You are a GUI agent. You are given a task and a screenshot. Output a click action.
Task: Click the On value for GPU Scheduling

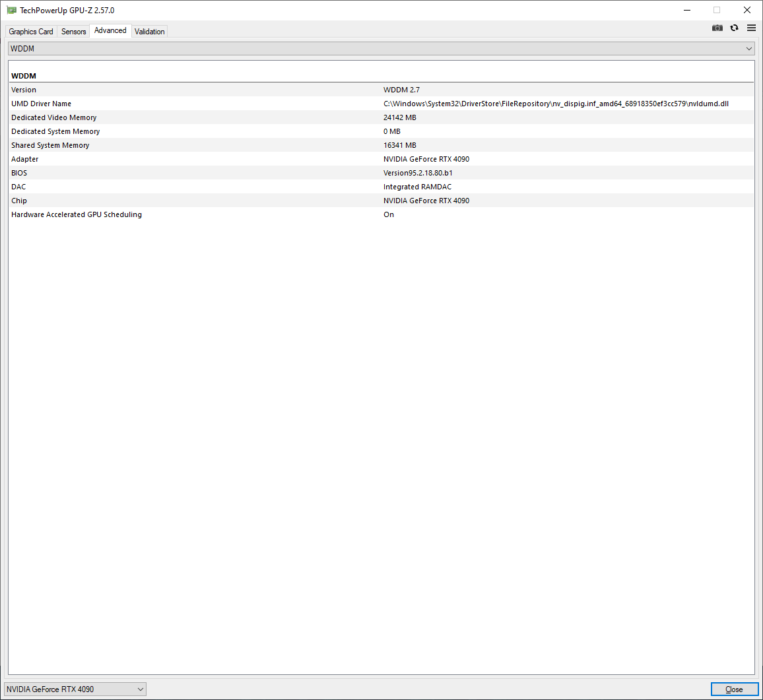(389, 214)
